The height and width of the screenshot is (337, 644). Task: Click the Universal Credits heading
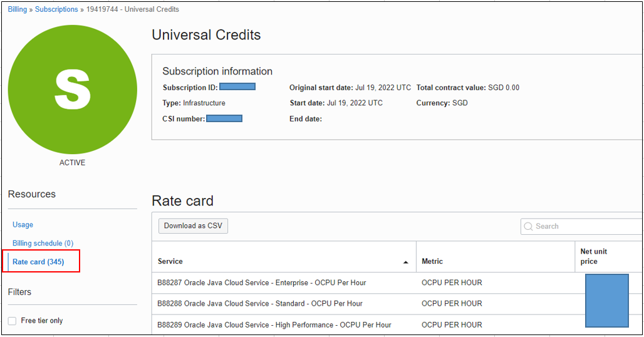(x=206, y=35)
